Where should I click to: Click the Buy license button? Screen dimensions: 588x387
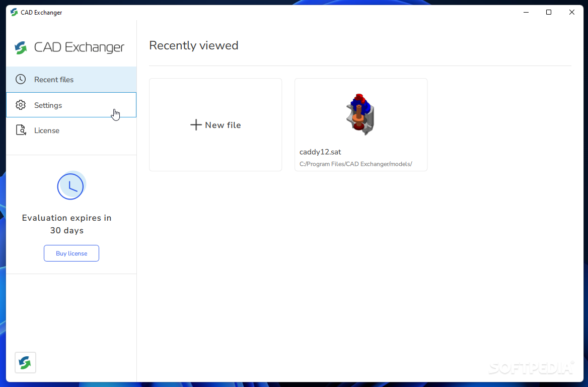coord(71,253)
